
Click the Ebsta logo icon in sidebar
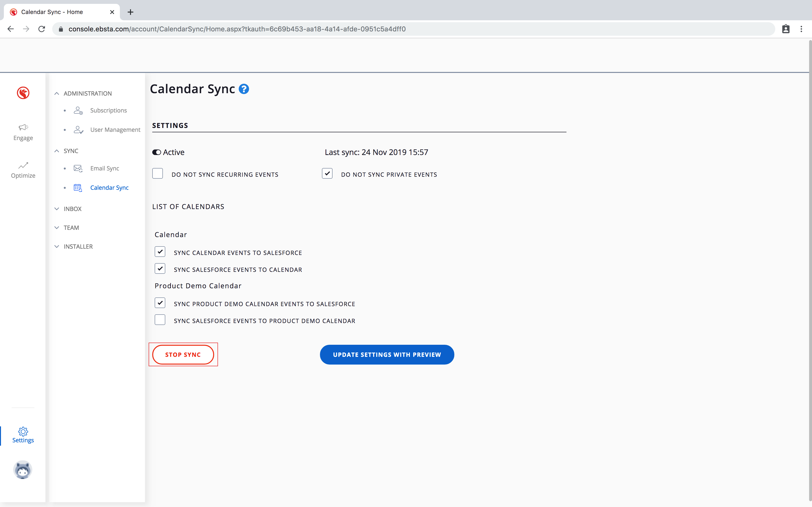coord(23,93)
